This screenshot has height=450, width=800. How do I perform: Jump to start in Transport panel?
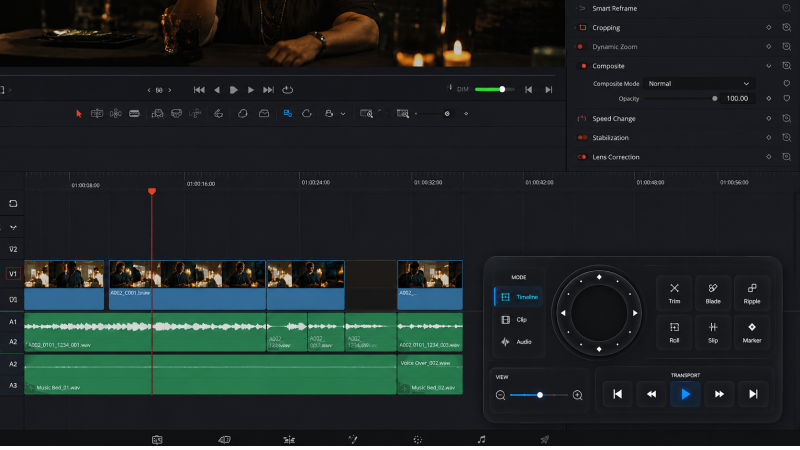point(617,394)
